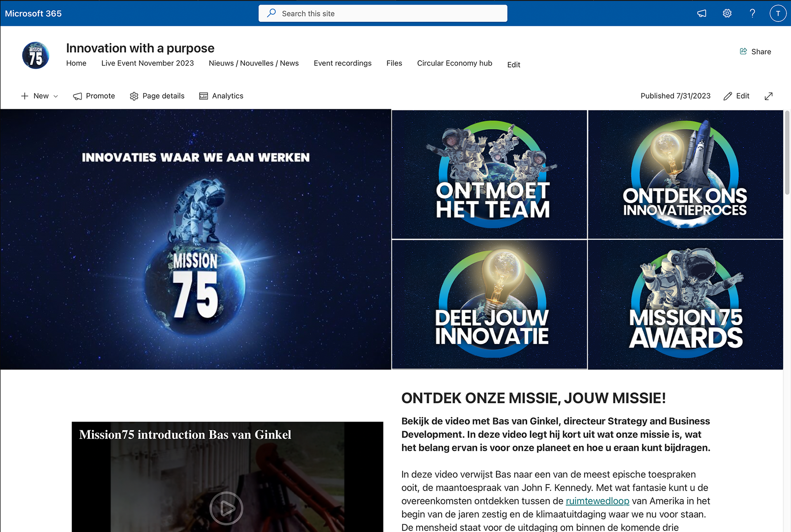Click the Edit link beside navigation
Image resolution: width=791 pixels, height=532 pixels.
[x=513, y=65]
